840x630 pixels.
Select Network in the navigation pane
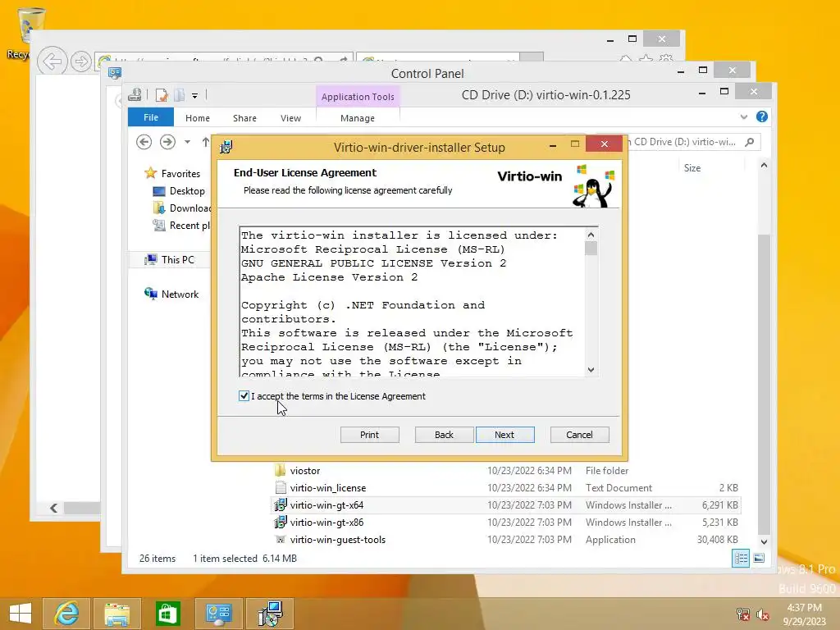tap(171, 294)
